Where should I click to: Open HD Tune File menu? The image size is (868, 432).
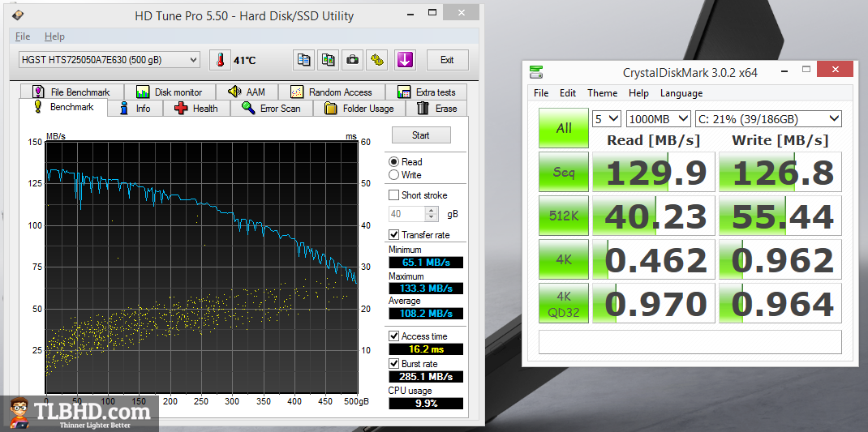point(23,36)
